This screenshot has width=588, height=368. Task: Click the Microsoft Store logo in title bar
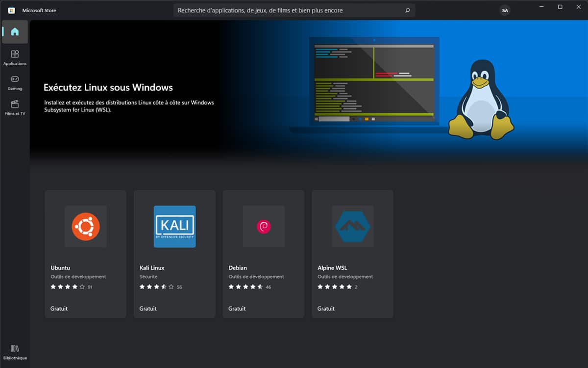(11, 10)
